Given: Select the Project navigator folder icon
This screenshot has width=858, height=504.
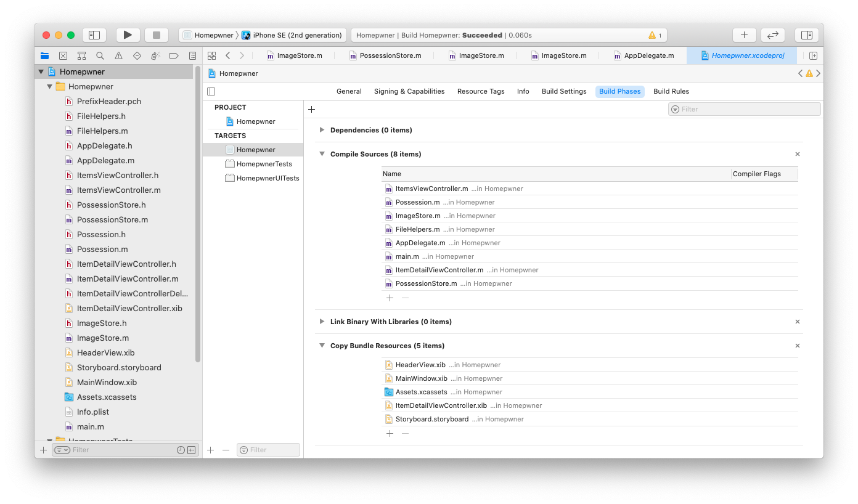Looking at the screenshot, I should (44, 55).
